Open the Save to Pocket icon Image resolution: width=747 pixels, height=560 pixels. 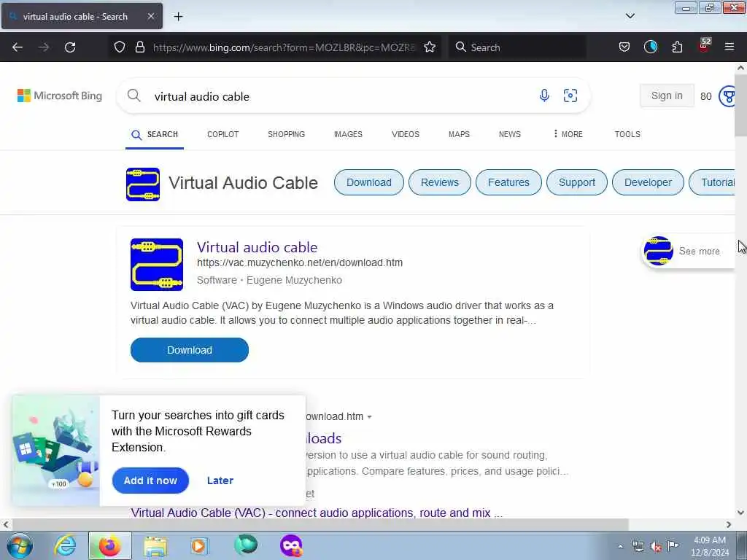[x=624, y=47]
